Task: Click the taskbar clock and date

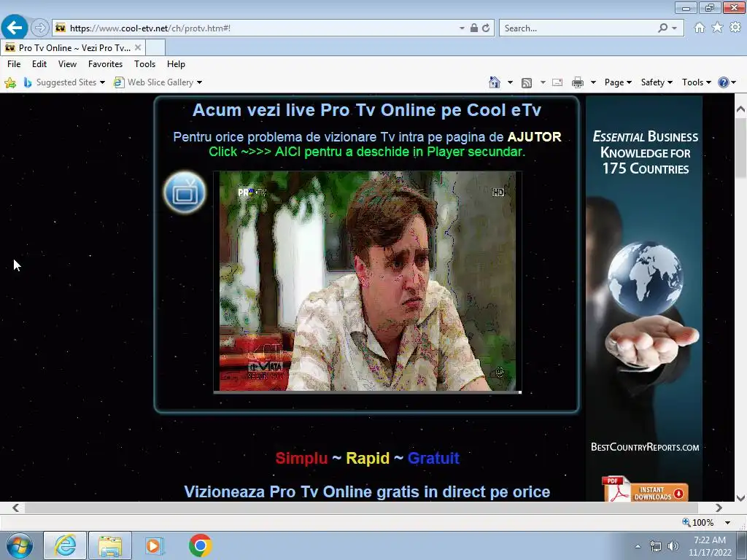Action: (x=710, y=546)
